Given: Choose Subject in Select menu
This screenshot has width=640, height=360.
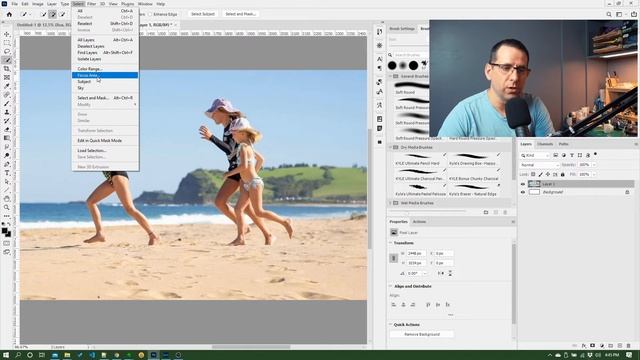Looking at the screenshot, I should 105,82.
